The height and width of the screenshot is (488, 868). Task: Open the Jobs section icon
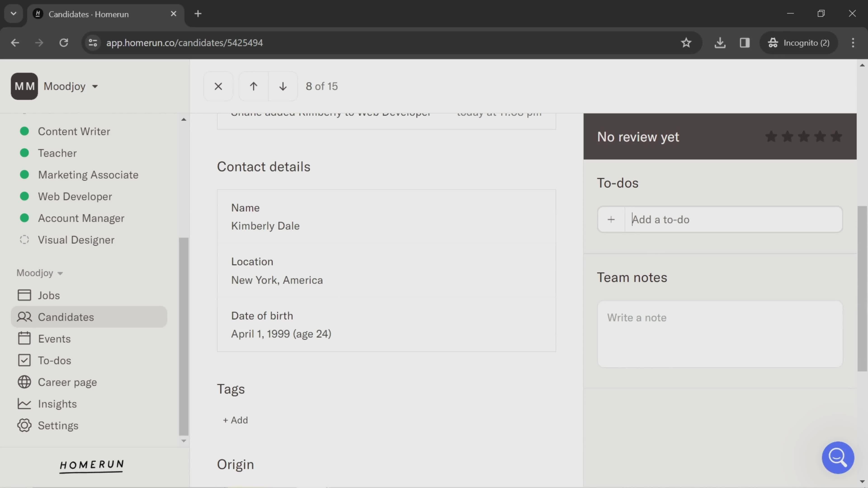pos(24,294)
